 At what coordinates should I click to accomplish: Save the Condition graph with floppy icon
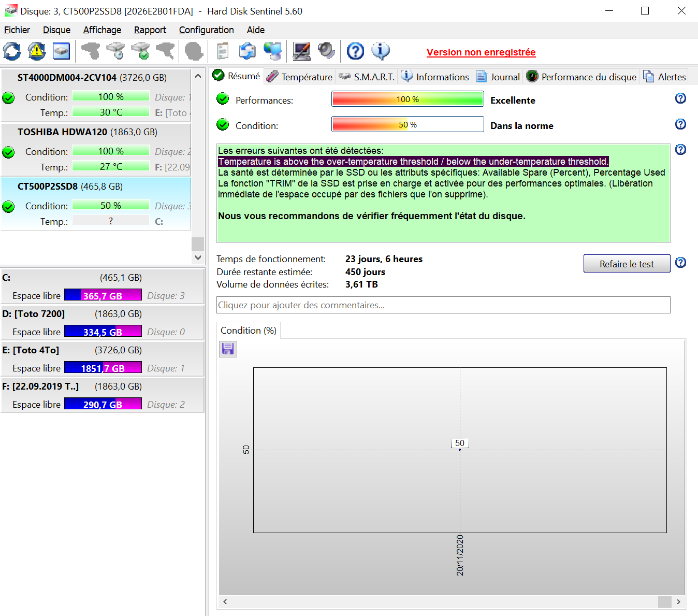pos(228,349)
